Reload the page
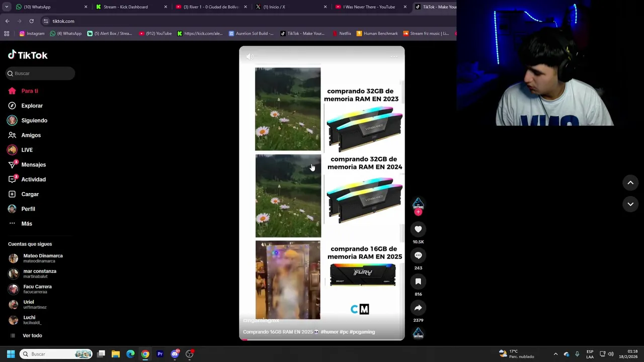 tap(31, 21)
